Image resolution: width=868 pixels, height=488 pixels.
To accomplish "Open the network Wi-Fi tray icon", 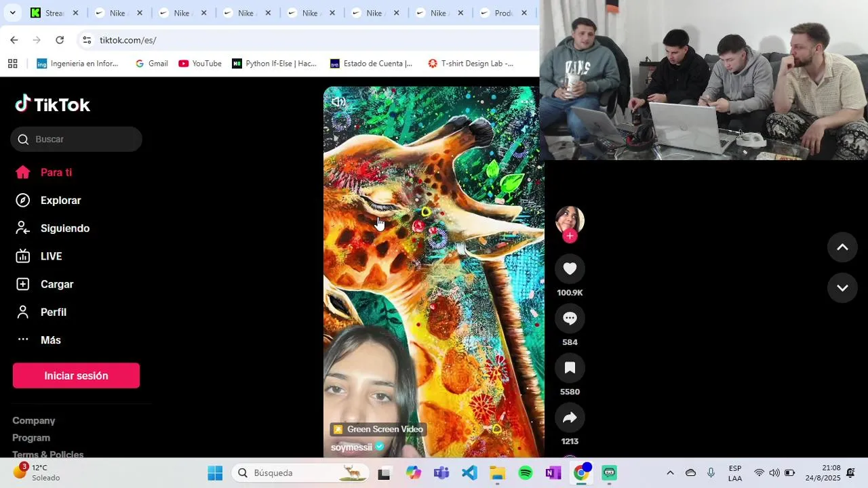I will [x=759, y=473].
